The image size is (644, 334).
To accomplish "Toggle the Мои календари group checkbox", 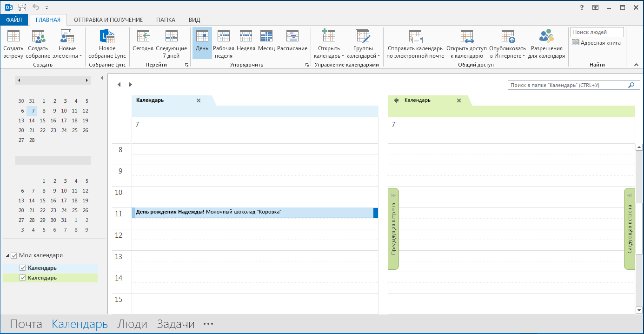I will coord(14,255).
